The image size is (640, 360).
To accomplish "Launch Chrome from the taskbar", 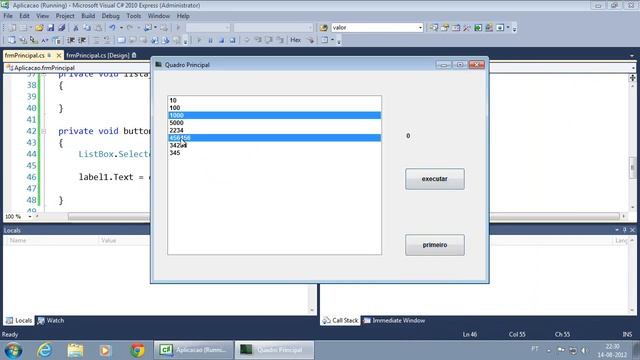I will click(137, 350).
